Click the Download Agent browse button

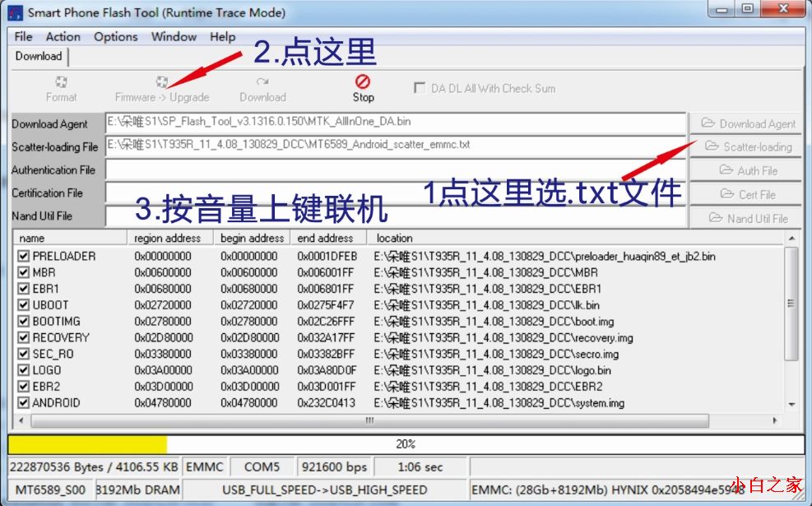(745, 123)
